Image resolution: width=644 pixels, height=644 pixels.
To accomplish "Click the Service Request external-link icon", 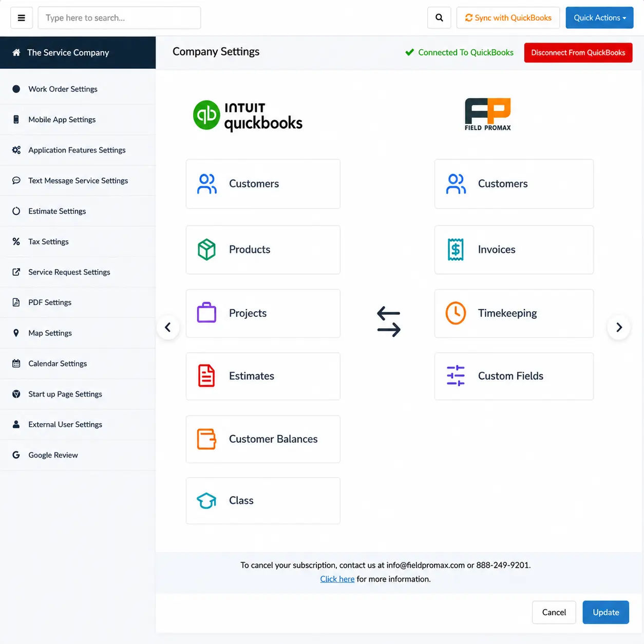I will [x=16, y=272].
